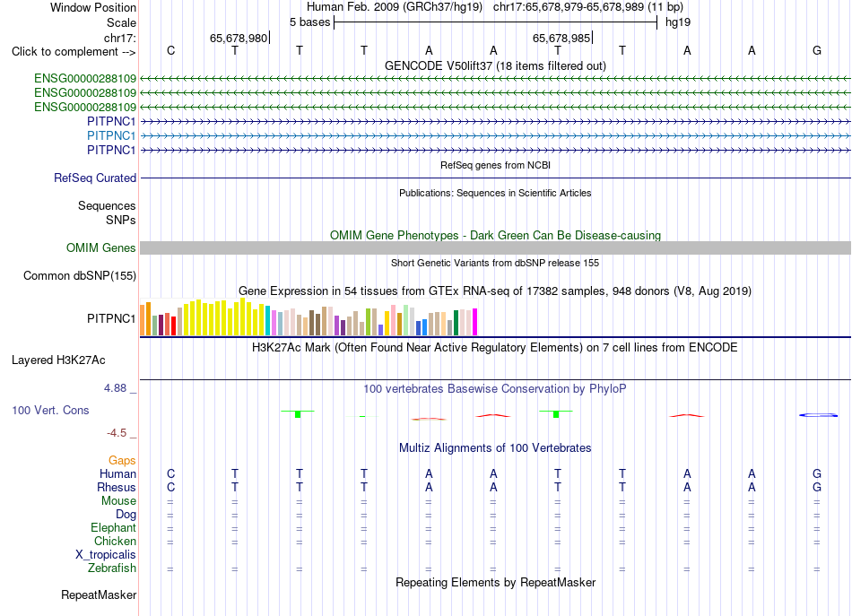Click the blue PhyloP conservation mark at base G
852x616 pixels.
tap(818, 415)
